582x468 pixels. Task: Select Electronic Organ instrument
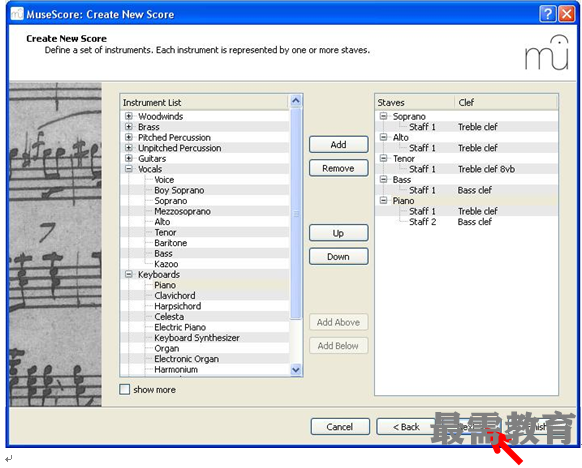(186, 359)
